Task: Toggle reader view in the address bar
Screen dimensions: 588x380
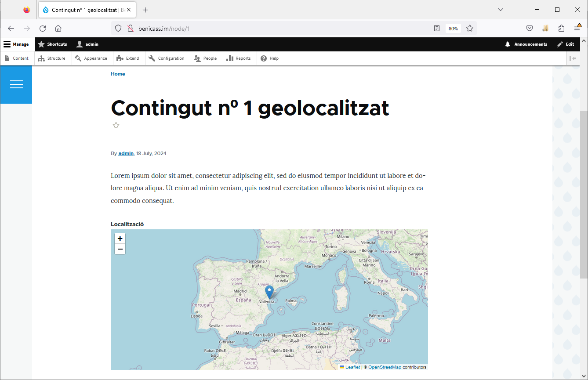Action: tap(436, 29)
